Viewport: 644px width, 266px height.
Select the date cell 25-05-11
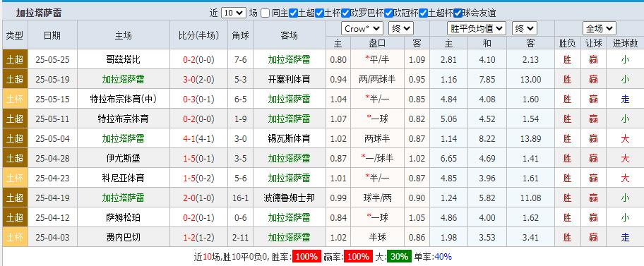pos(52,119)
